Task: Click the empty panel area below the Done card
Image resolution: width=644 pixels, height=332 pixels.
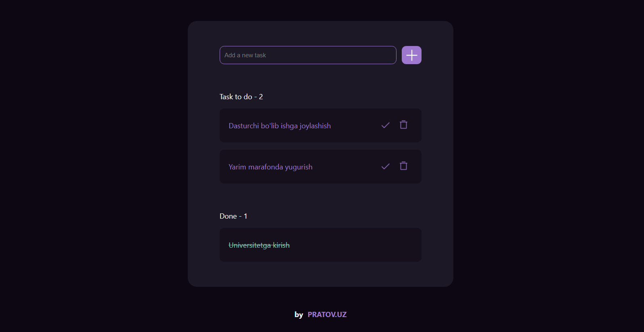Action: pyautogui.click(x=321, y=274)
